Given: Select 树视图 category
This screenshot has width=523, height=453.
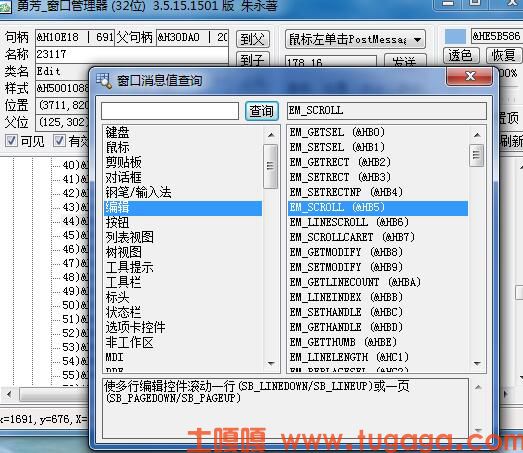Looking at the screenshot, I should 183,253.
